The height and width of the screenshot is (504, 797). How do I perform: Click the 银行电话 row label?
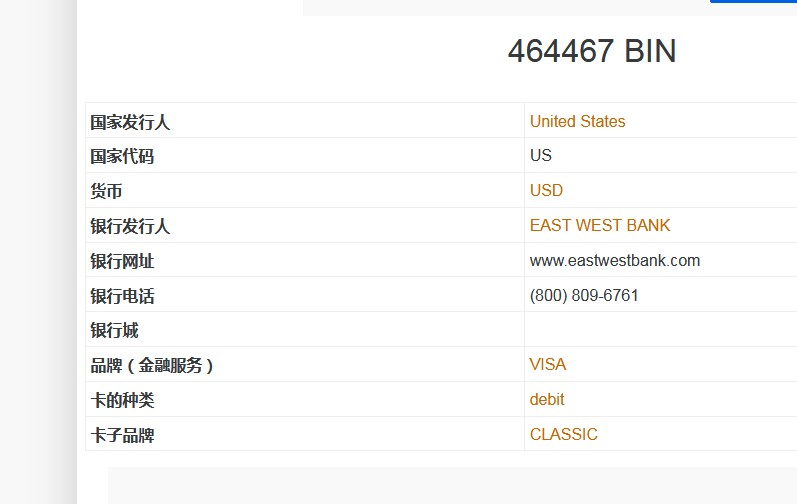tap(122, 296)
